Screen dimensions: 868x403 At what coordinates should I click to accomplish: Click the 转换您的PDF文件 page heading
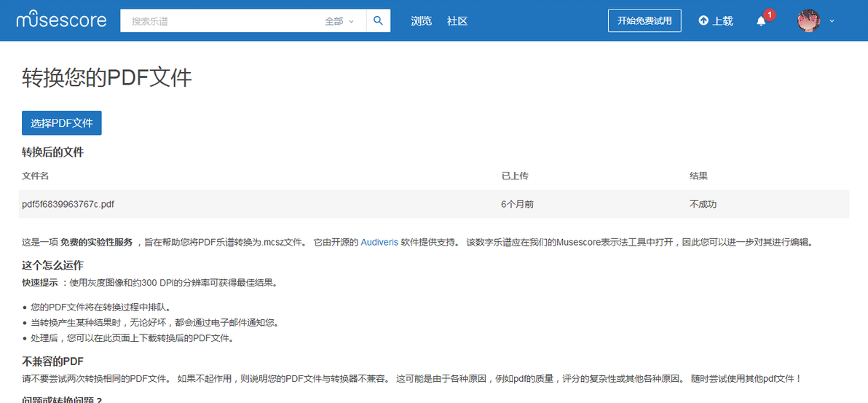click(x=107, y=77)
